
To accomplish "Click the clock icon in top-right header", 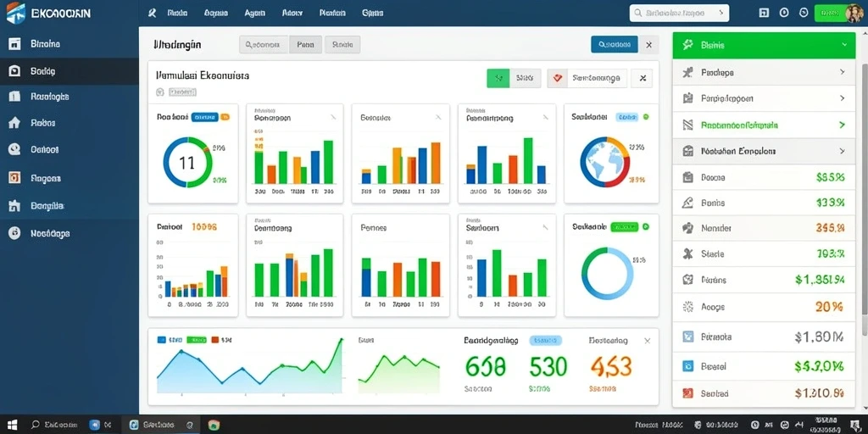I will [804, 13].
